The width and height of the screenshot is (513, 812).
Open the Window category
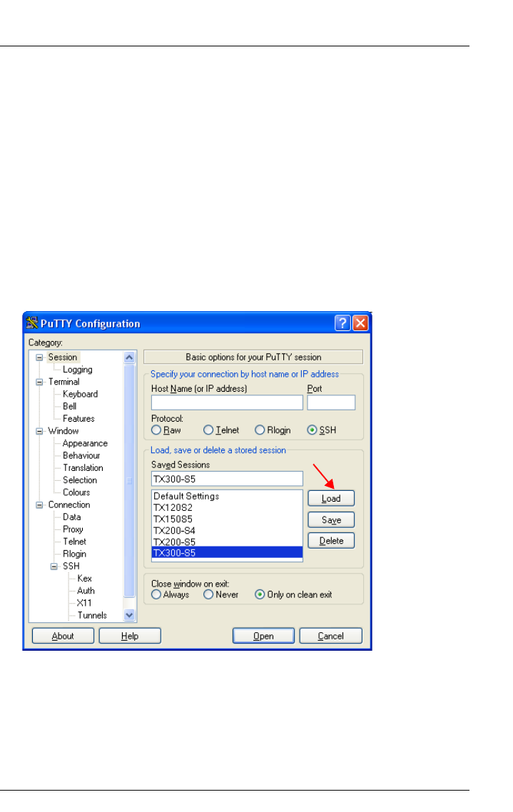click(x=64, y=431)
